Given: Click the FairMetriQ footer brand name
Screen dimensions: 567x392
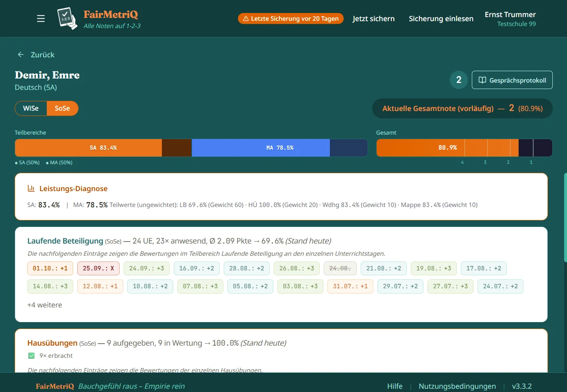Looking at the screenshot, I should point(55,386).
